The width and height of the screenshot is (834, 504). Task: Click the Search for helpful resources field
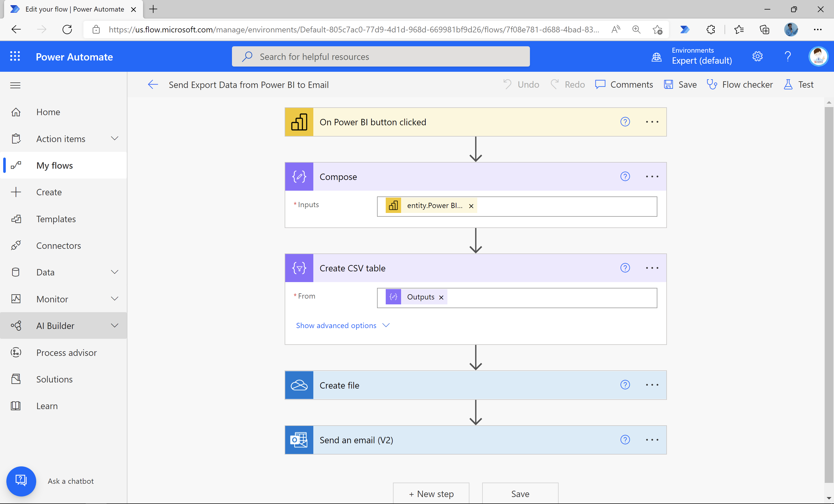(381, 56)
